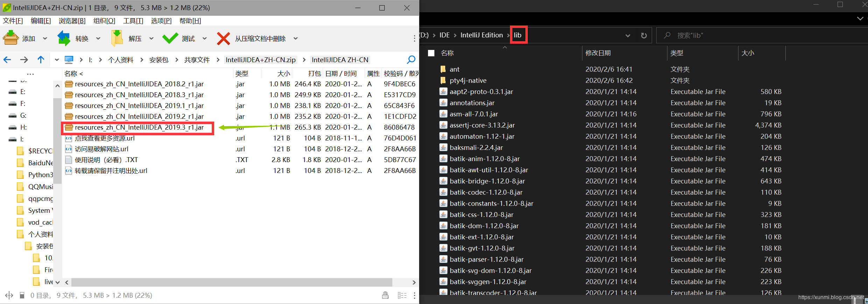This screenshot has width=868, height=304.
Task: Go up one folder level
Action: click(41, 60)
